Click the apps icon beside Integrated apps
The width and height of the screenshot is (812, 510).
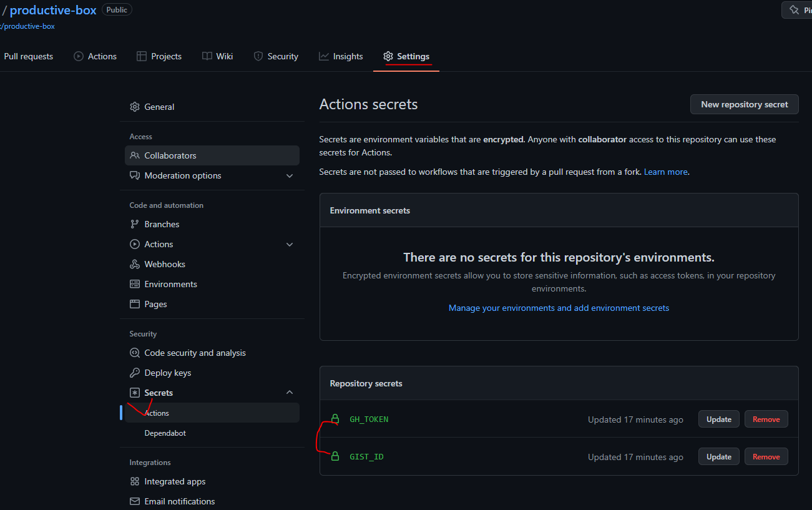tap(135, 481)
